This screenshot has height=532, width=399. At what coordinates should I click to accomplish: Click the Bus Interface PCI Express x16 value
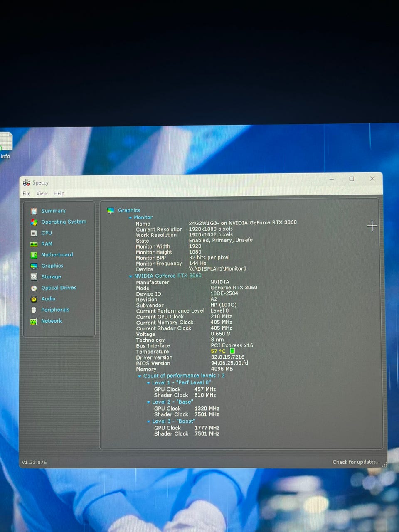(x=232, y=346)
